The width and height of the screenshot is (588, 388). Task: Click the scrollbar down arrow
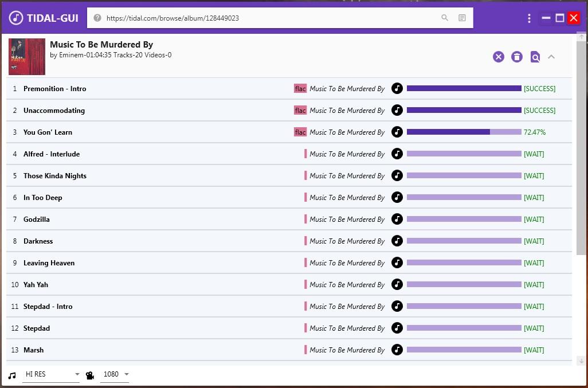point(581,360)
